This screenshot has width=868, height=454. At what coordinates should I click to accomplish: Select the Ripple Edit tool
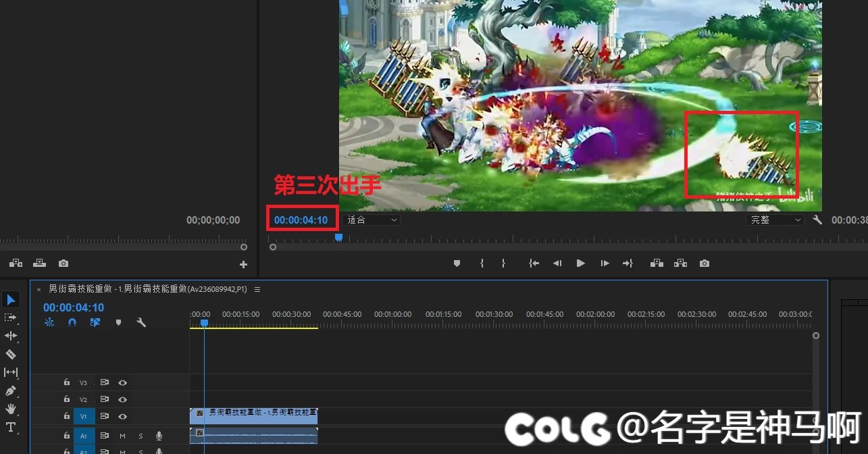pyautogui.click(x=11, y=336)
